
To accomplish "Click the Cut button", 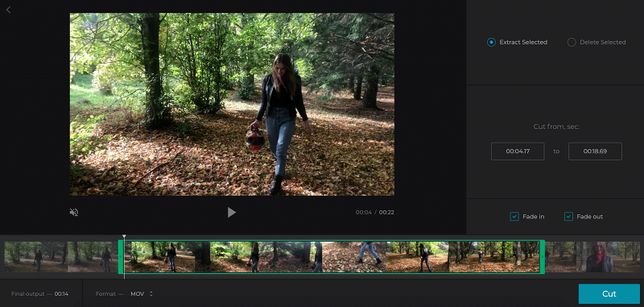I will pyautogui.click(x=609, y=294).
